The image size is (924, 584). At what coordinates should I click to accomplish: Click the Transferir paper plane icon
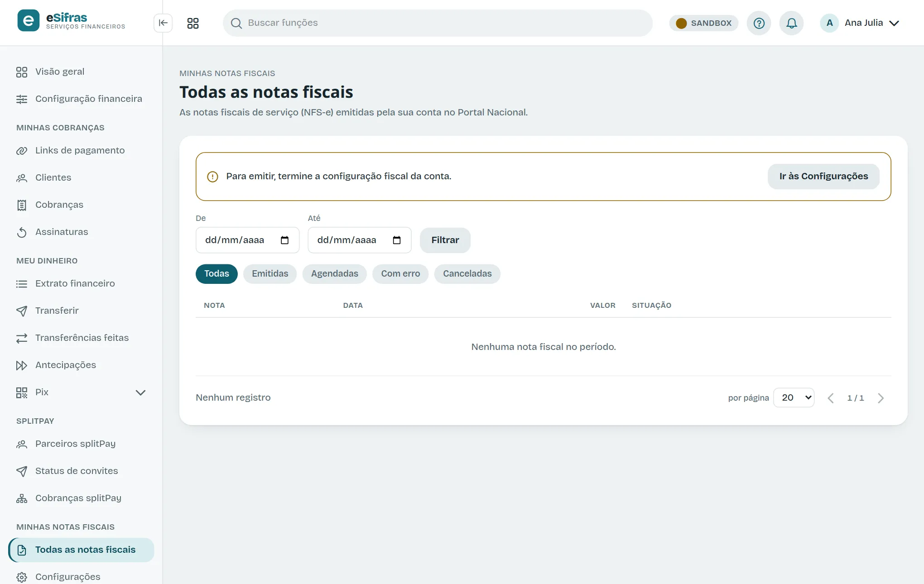22,311
